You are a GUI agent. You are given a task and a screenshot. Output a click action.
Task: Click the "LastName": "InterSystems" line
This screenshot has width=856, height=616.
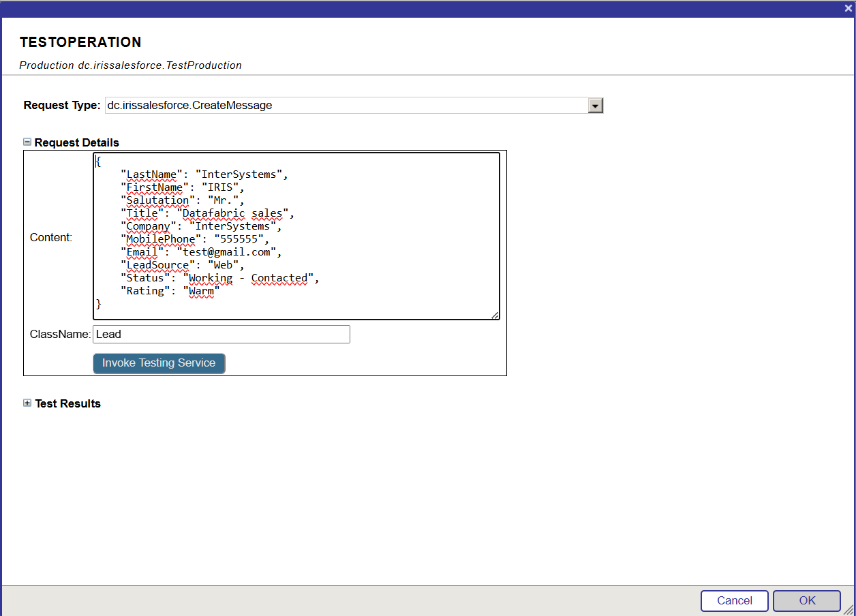204,174
